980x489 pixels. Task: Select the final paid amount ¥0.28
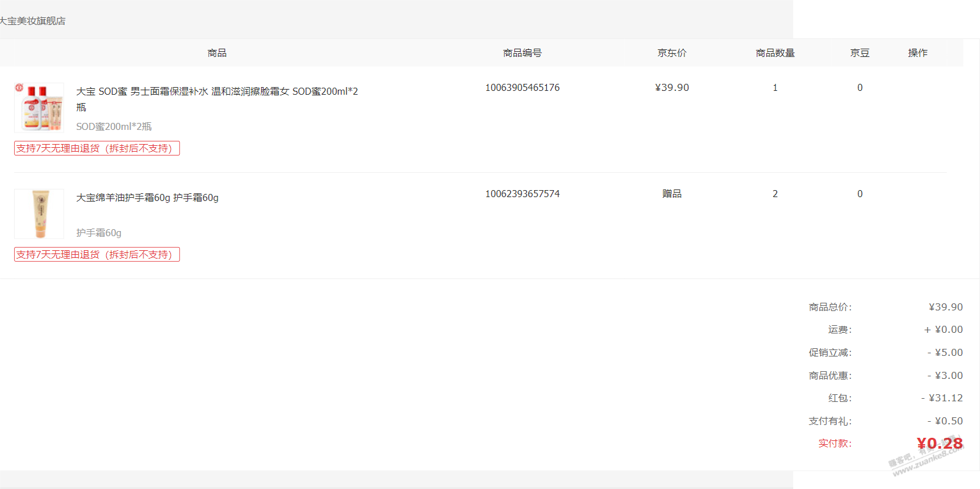940,444
